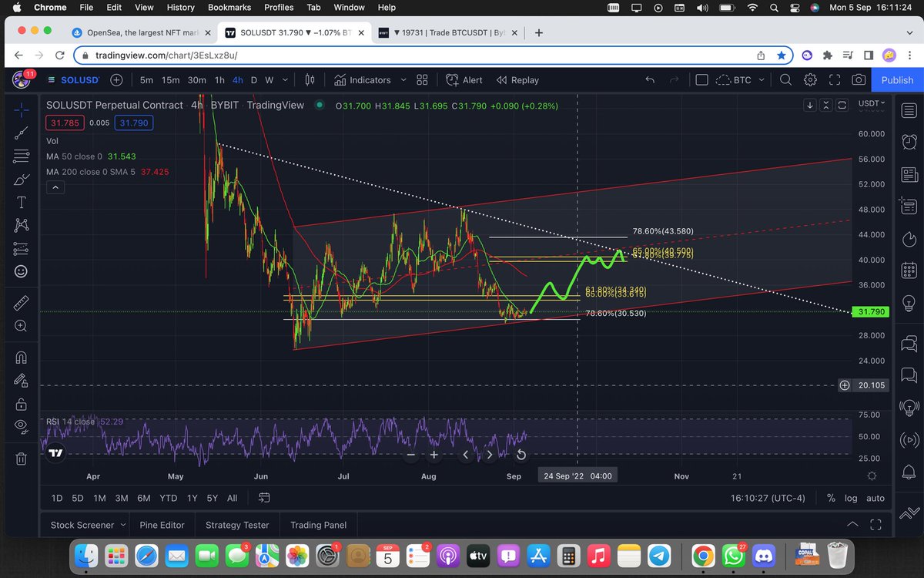Hide all drawings with eye icon
This screenshot has height=578, width=924.
click(x=21, y=426)
